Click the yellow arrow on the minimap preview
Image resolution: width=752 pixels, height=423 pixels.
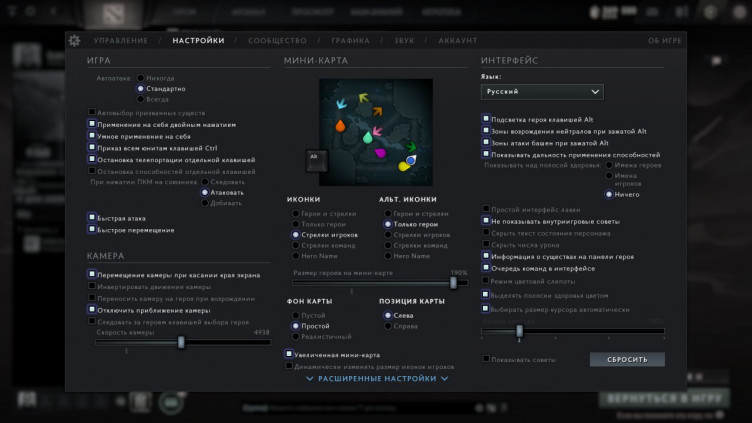[x=364, y=99]
